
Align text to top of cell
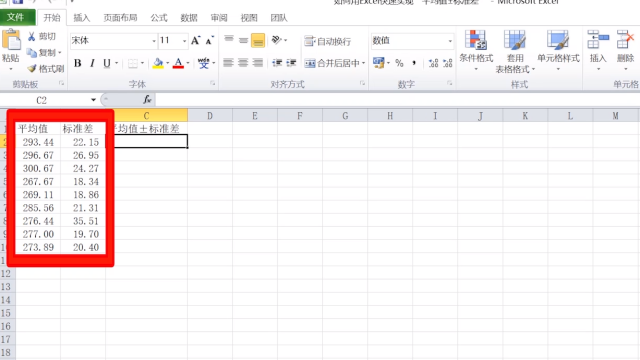pyautogui.click(x=229, y=40)
